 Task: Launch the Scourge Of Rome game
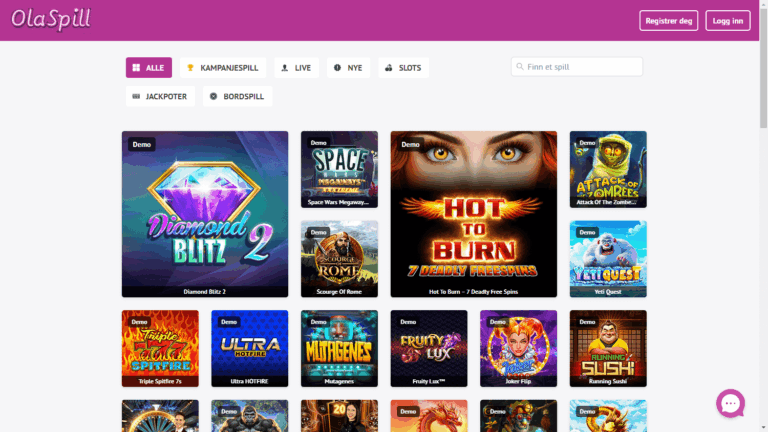[339, 259]
